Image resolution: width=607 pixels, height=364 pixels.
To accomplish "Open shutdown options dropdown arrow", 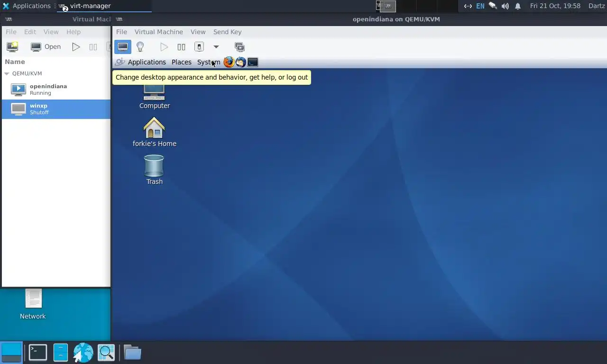I will click(x=216, y=47).
